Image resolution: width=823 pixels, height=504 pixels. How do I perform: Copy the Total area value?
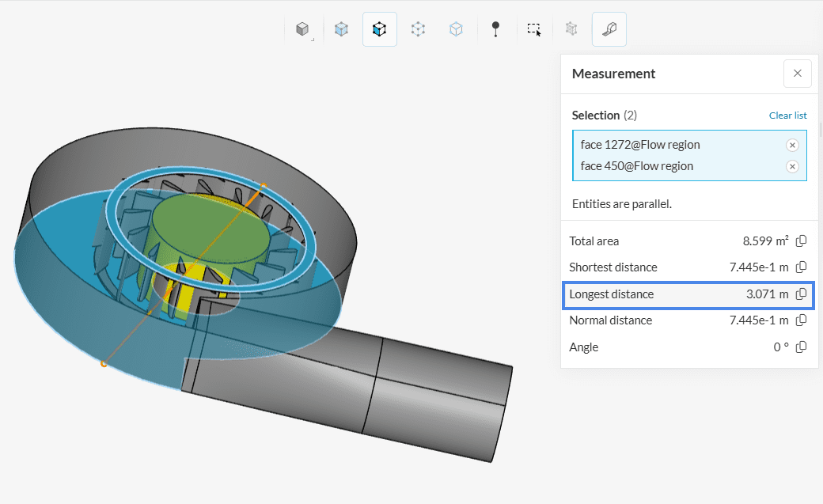tap(801, 241)
